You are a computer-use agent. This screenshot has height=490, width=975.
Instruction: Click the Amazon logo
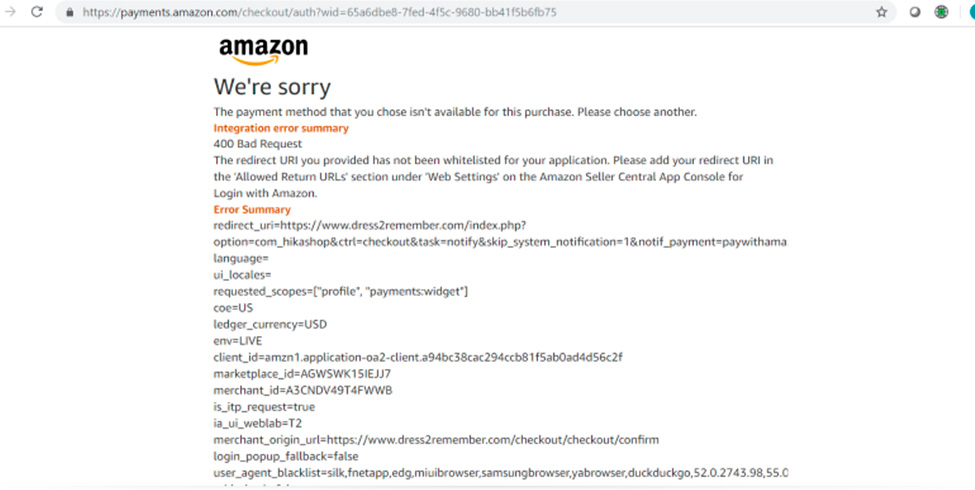(263, 51)
